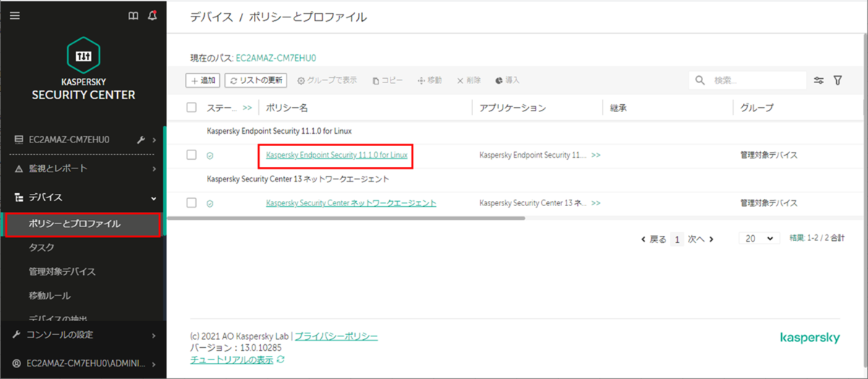The image size is (868, 379).
Task: Click the search magnifier icon
Action: (x=699, y=80)
